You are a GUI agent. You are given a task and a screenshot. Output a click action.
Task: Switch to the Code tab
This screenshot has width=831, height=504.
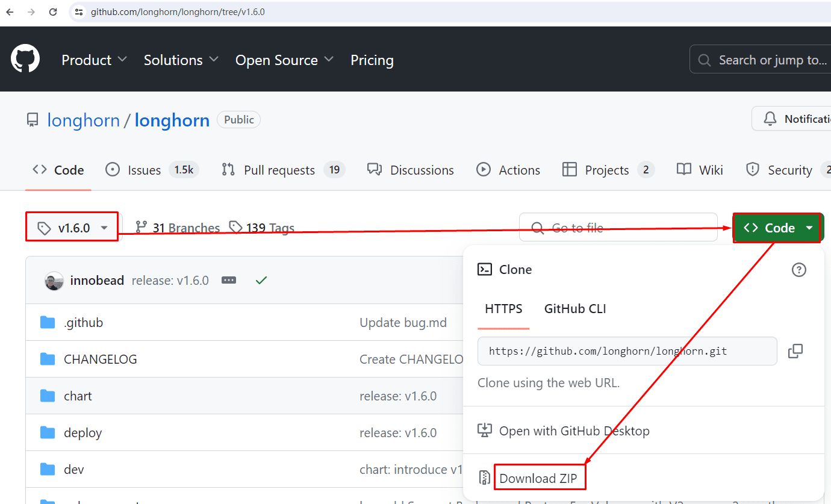(x=58, y=170)
